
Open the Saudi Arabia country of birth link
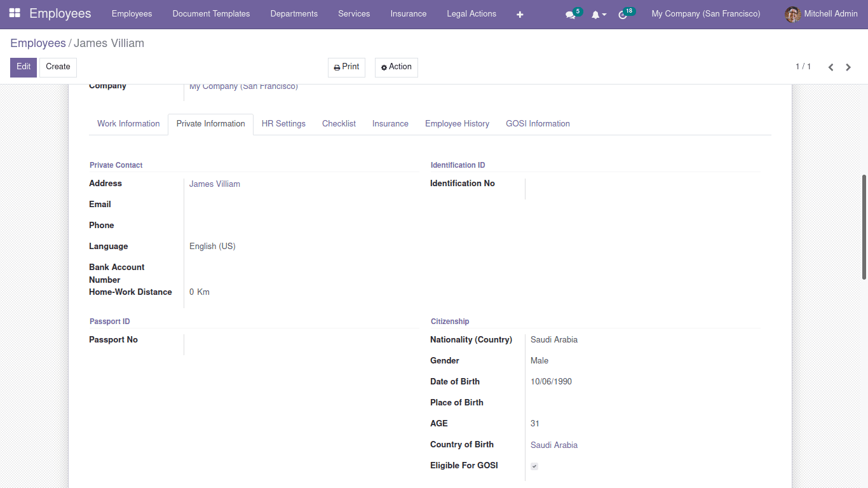(x=553, y=444)
